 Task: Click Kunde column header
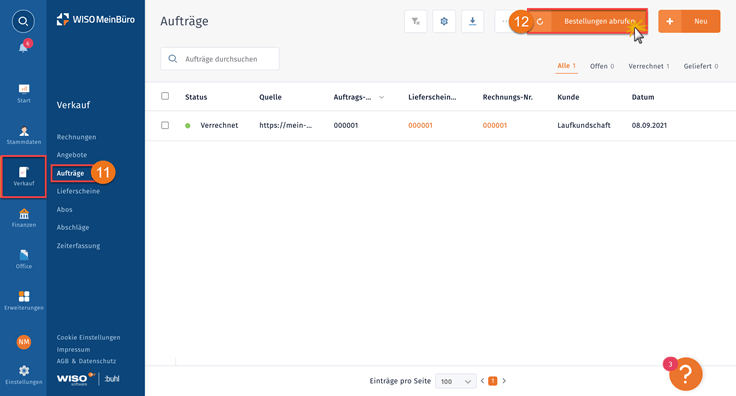(568, 97)
